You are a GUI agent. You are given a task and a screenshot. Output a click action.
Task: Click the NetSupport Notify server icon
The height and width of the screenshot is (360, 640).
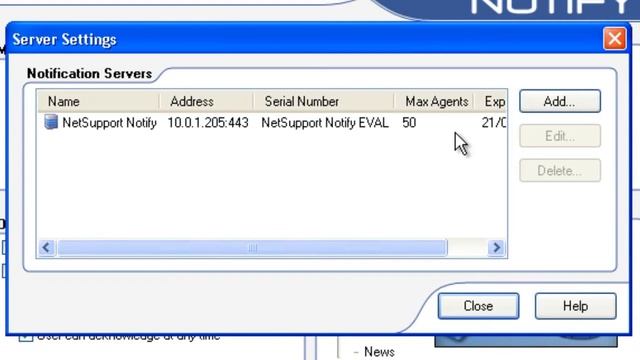(51, 122)
